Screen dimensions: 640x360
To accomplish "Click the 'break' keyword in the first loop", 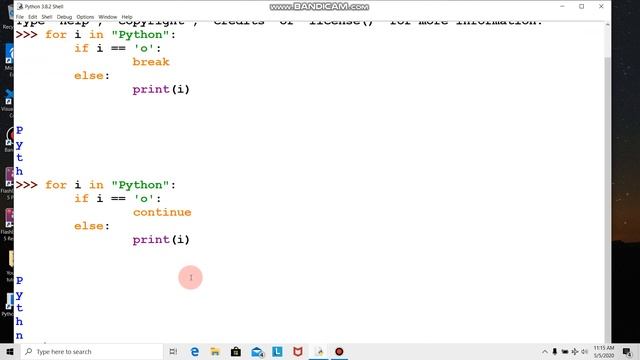I will point(151,62).
